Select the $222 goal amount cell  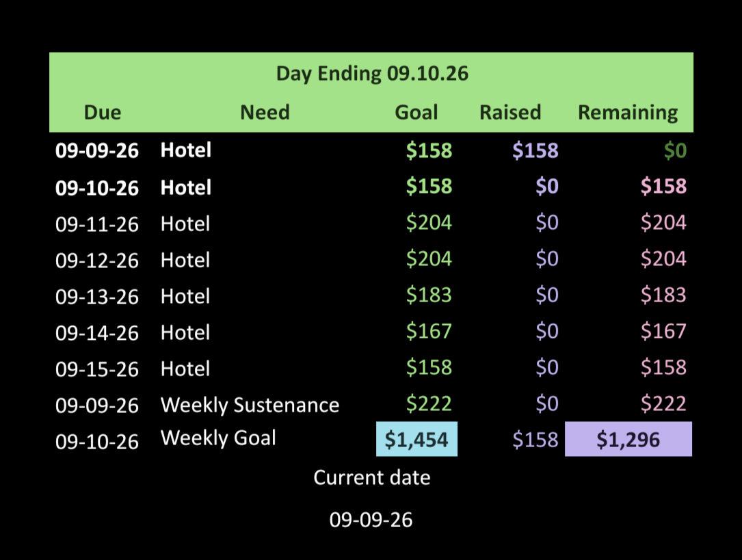tap(429, 403)
